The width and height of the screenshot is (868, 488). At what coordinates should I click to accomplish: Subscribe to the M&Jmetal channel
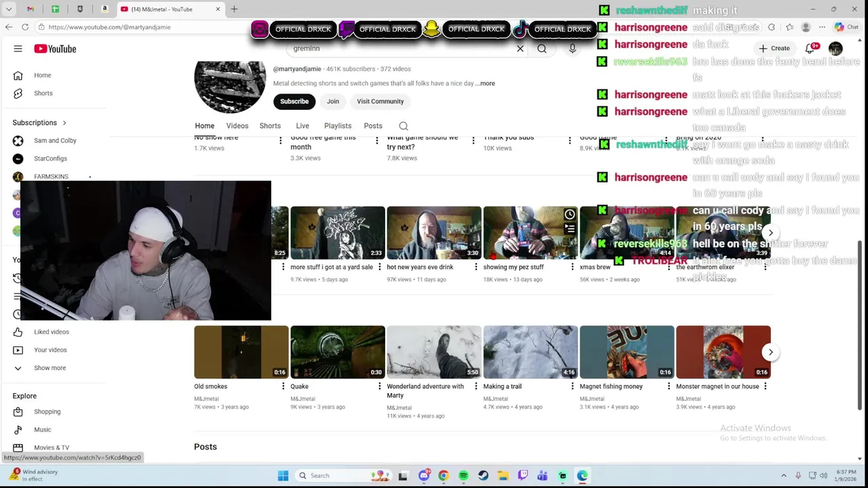294,102
